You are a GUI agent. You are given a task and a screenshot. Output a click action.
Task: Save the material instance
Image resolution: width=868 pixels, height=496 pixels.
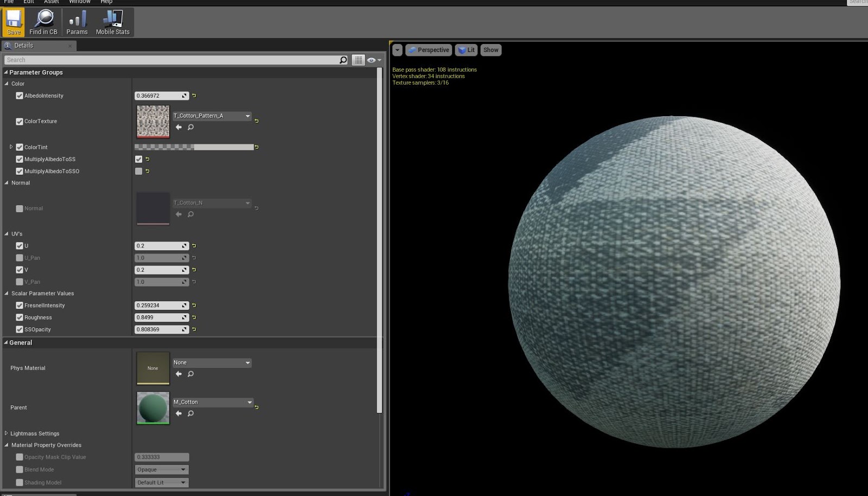click(13, 22)
